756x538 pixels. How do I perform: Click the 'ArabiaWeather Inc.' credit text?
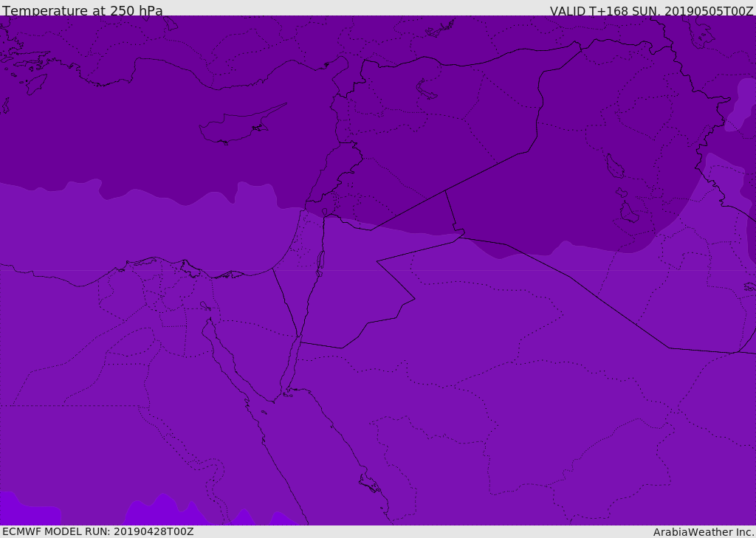(x=704, y=532)
